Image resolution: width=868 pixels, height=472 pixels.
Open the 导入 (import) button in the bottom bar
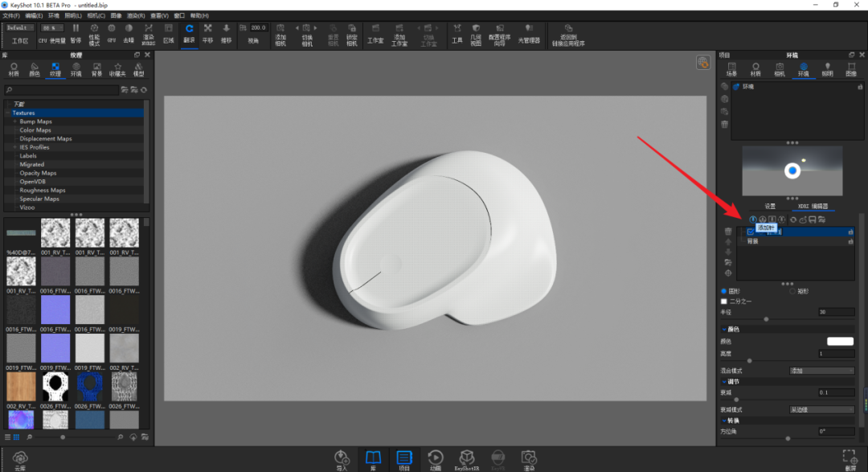(342, 460)
